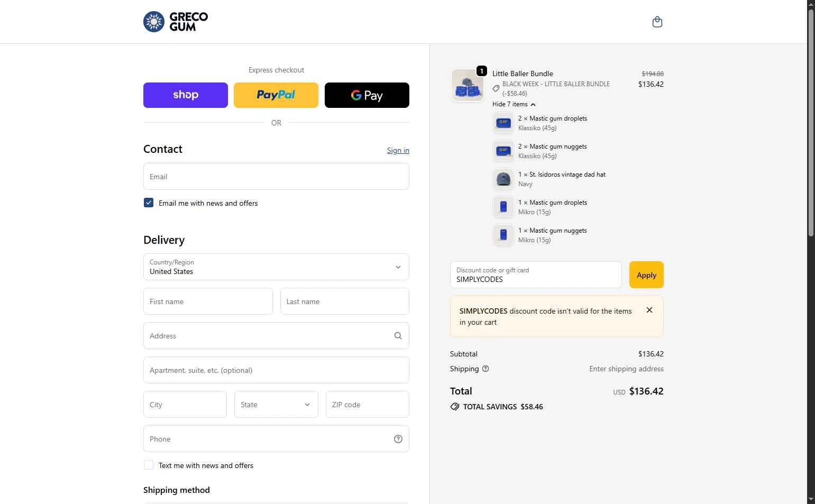Click the Greco Gum logo
The height and width of the screenshot is (504, 815).
(x=176, y=22)
